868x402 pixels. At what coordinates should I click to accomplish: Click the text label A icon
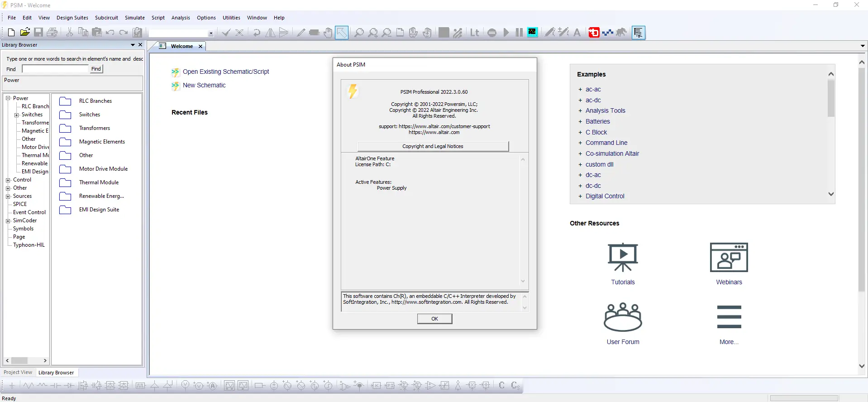577,33
